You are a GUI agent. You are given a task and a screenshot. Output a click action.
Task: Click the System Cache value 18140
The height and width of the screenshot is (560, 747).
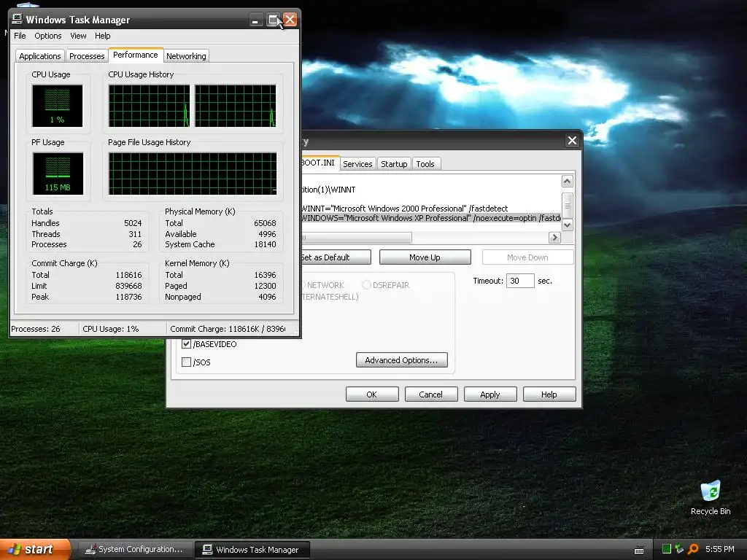(x=265, y=244)
